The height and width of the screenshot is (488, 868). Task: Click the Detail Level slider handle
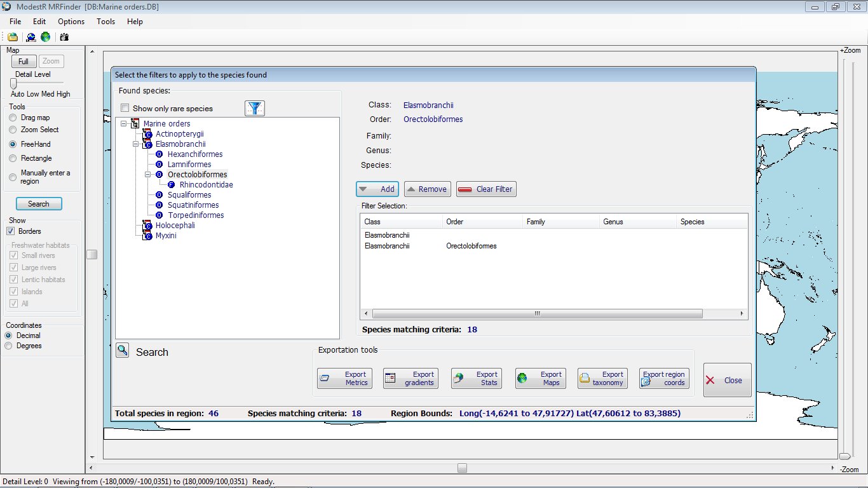13,83
